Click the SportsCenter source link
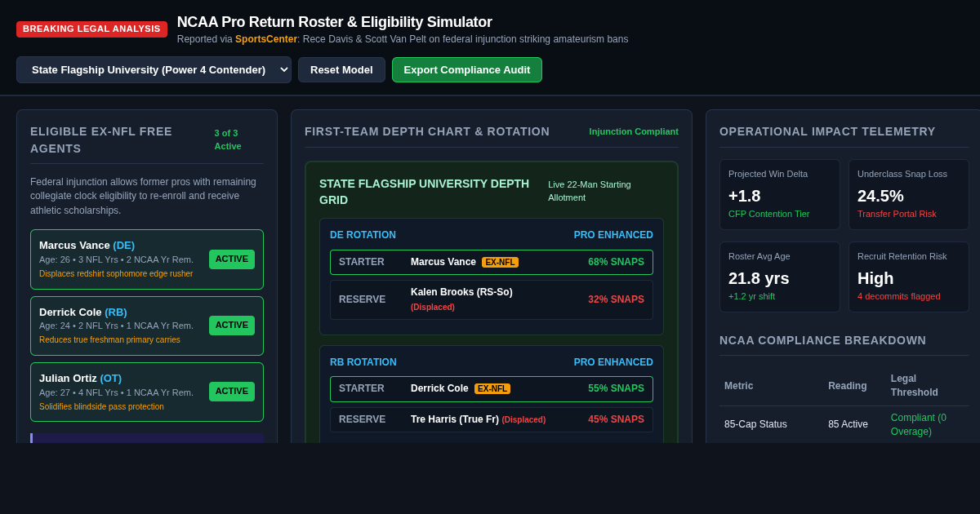The width and height of the screenshot is (980, 514). (266, 39)
